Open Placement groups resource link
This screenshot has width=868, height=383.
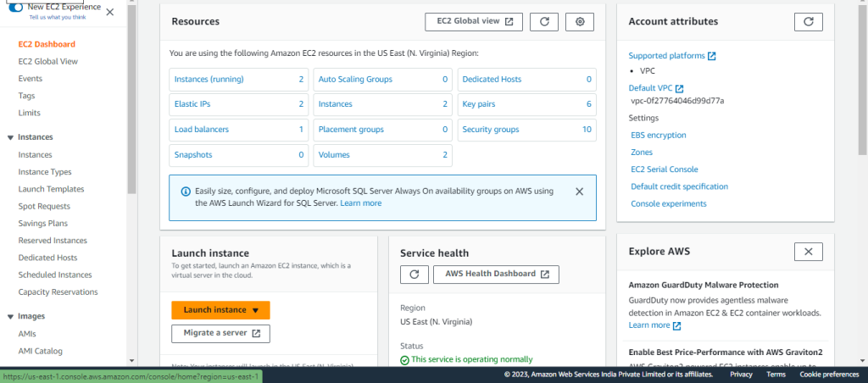[351, 130]
